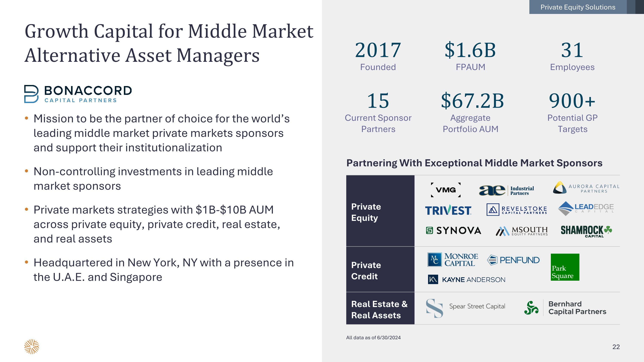Click the $67.2B Aggregate Portfolio AUM figure

pyautogui.click(x=472, y=101)
